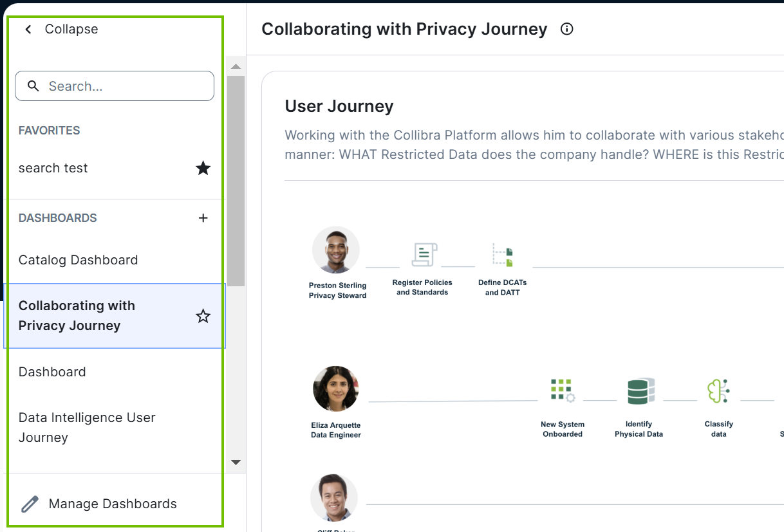Click the Define DCATs and DATT icon
784x532 pixels.
503,255
